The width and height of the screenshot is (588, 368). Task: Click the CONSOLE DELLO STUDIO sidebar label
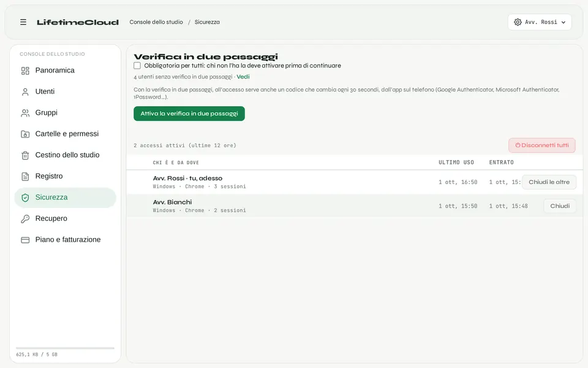52,54
